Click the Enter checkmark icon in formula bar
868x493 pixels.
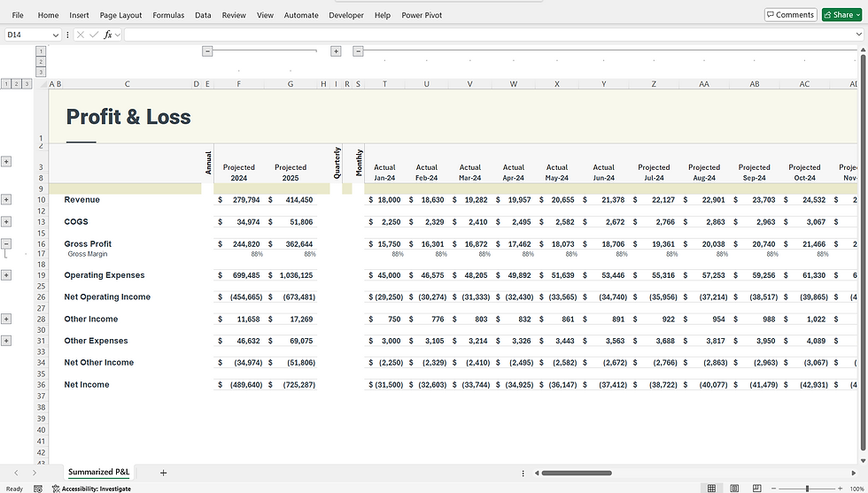tap(94, 35)
